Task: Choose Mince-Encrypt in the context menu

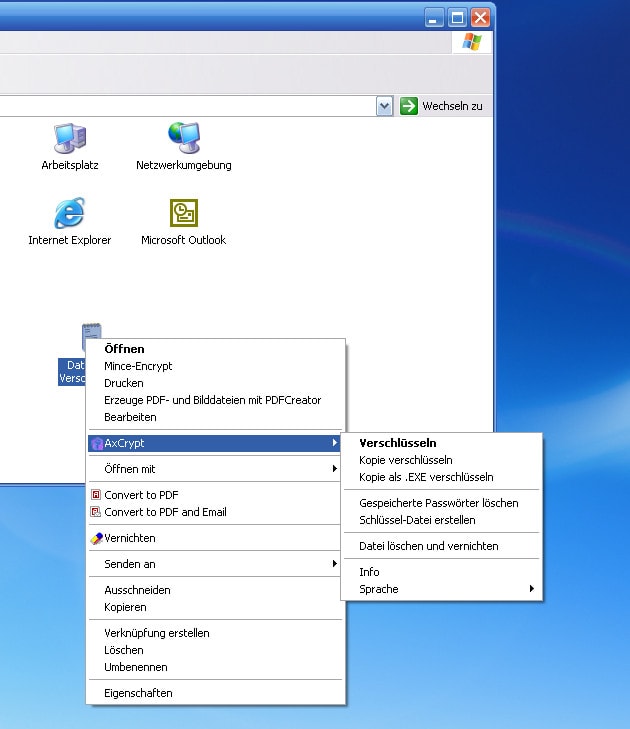Action: coord(214,366)
